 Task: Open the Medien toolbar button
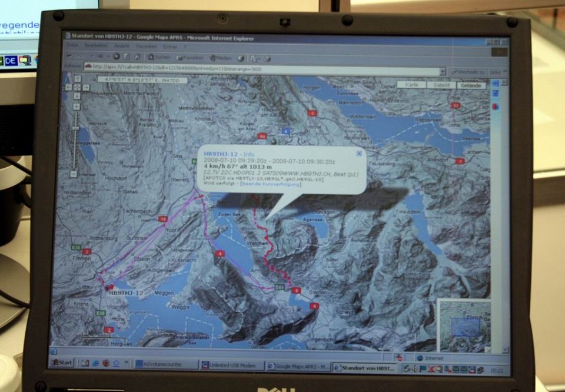221,58
